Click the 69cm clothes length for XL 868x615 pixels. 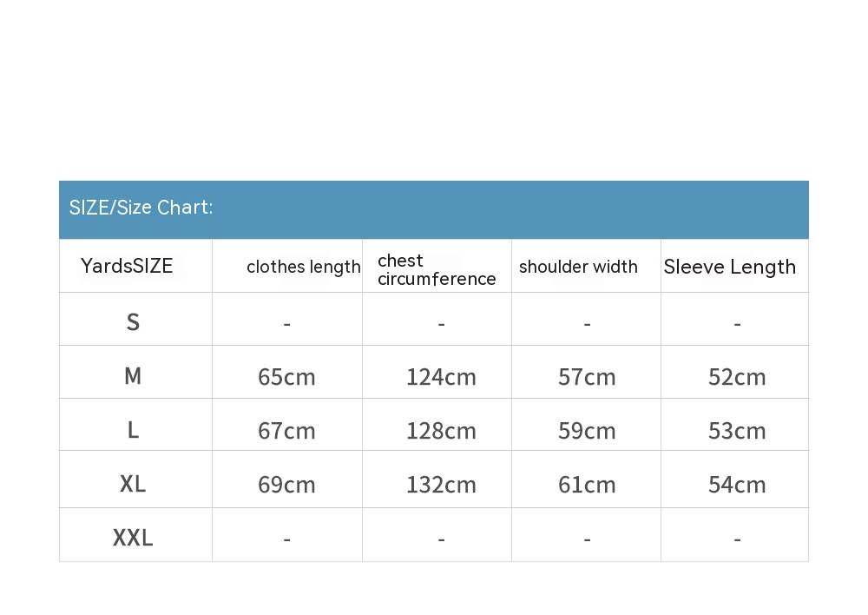click(286, 485)
